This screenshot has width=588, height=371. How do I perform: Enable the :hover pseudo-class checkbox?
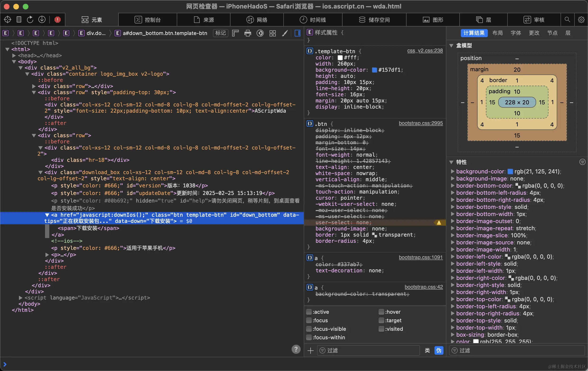tap(381, 312)
